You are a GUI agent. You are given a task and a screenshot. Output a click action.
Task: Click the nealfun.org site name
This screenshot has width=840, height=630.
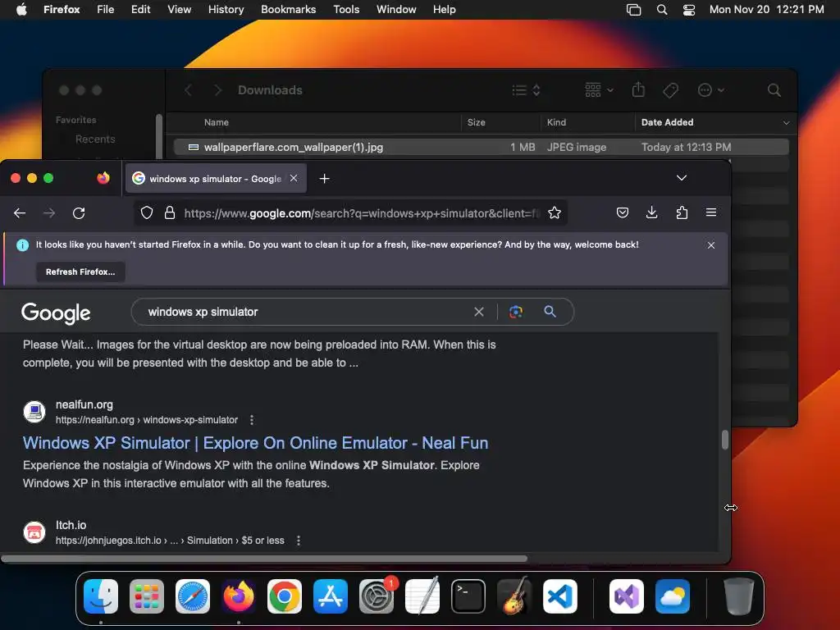click(84, 404)
